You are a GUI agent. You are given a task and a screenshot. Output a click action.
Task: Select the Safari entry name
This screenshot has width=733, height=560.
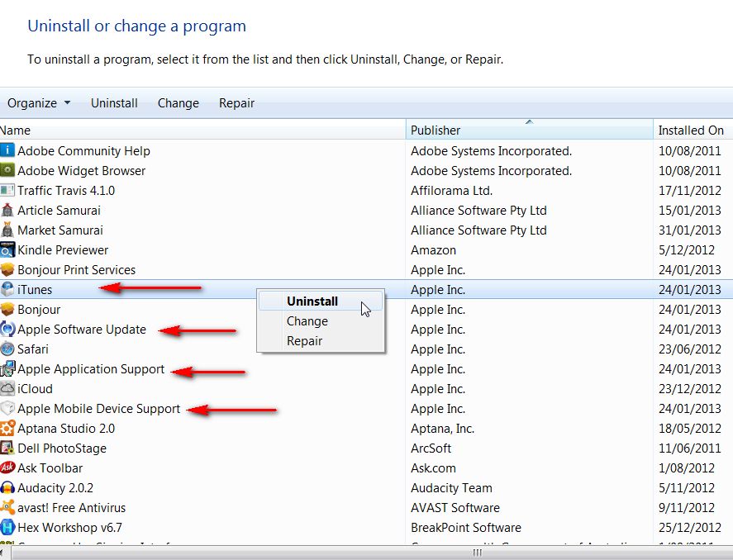(x=33, y=349)
